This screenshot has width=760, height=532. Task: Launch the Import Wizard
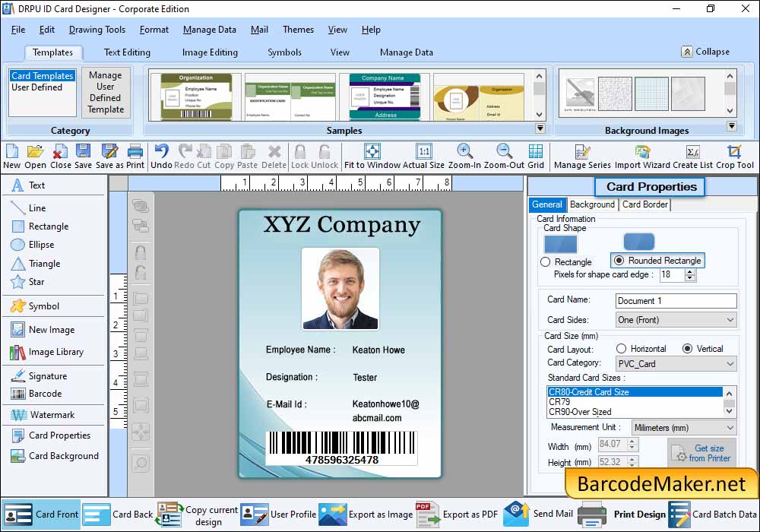tap(643, 157)
